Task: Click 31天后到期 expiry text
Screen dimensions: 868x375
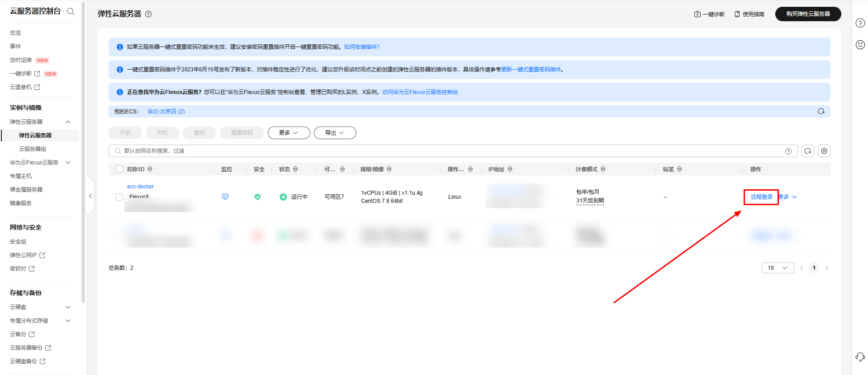Action: click(x=590, y=201)
